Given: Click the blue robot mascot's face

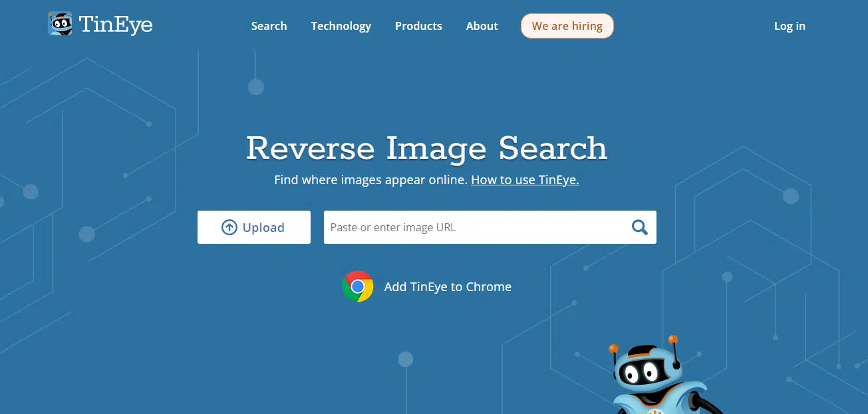Looking at the screenshot, I should [641, 372].
